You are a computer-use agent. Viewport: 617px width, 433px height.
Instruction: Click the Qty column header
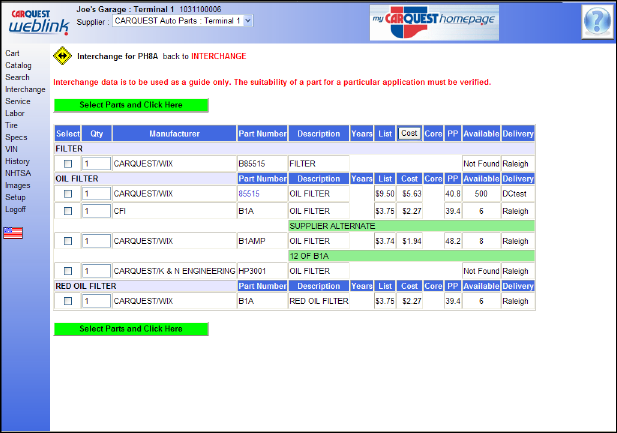[x=96, y=133]
